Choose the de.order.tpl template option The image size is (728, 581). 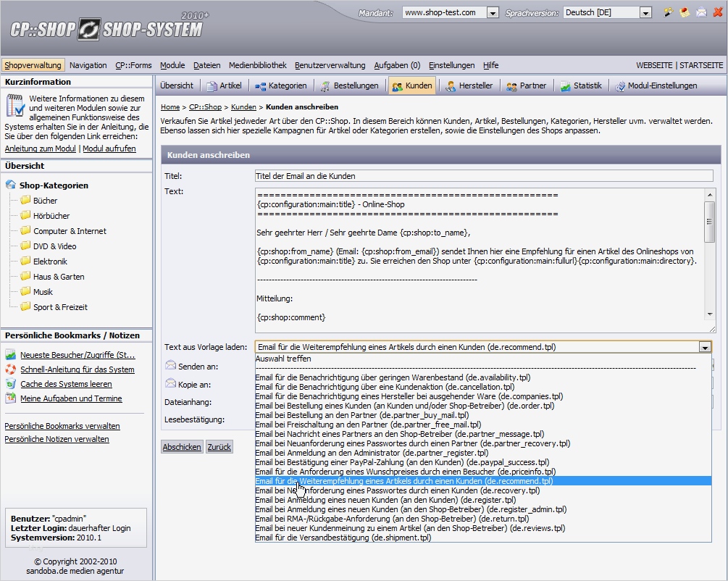coord(483,406)
